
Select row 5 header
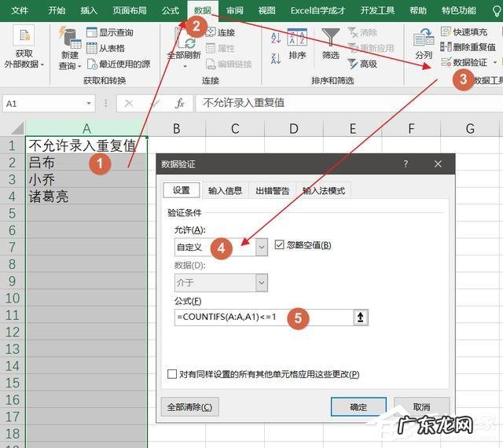(13, 214)
